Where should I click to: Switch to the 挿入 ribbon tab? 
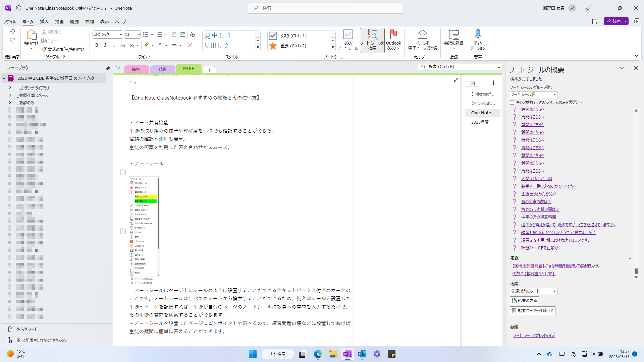tap(44, 21)
